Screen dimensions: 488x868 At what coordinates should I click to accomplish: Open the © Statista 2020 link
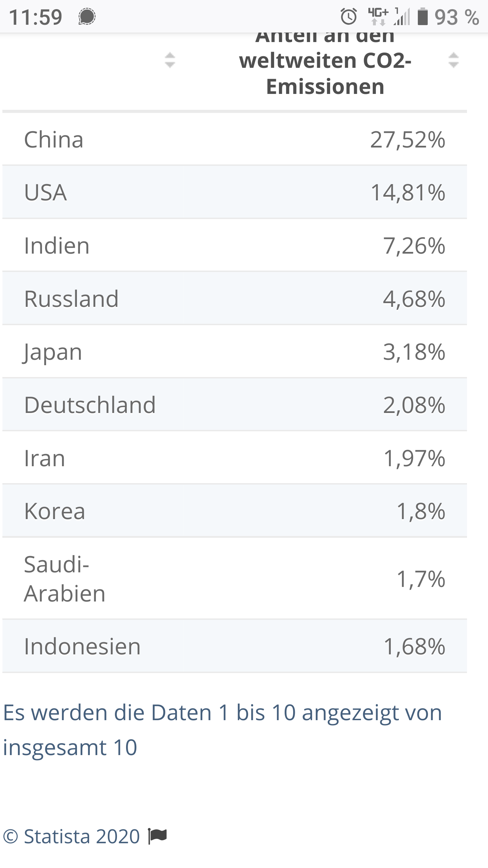72,836
